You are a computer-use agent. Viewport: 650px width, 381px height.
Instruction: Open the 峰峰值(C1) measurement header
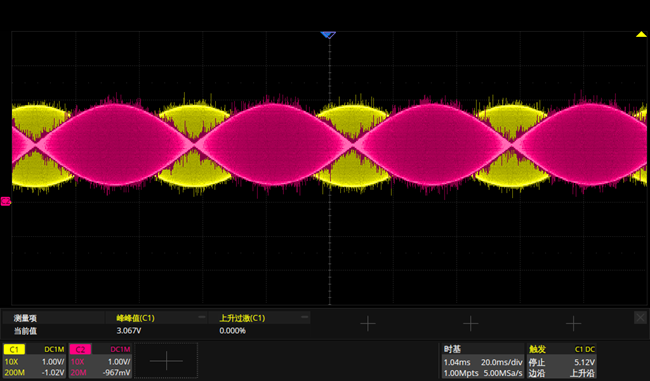tap(136, 318)
